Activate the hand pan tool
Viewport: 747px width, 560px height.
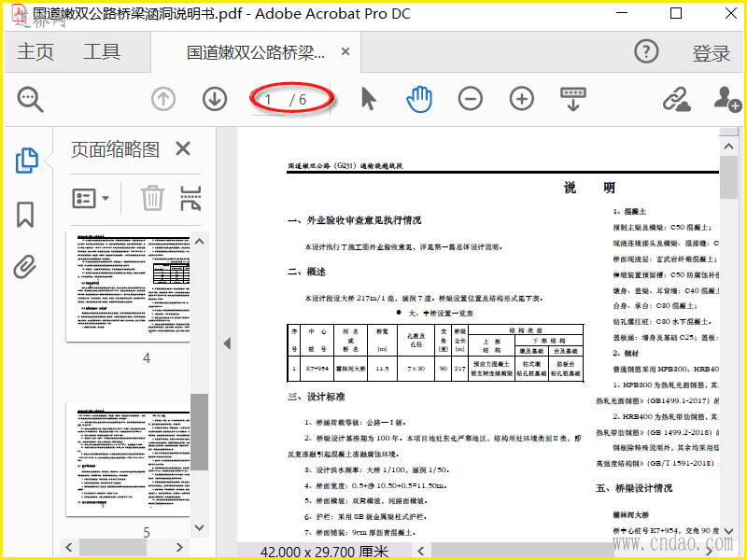click(x=419, y=99)
